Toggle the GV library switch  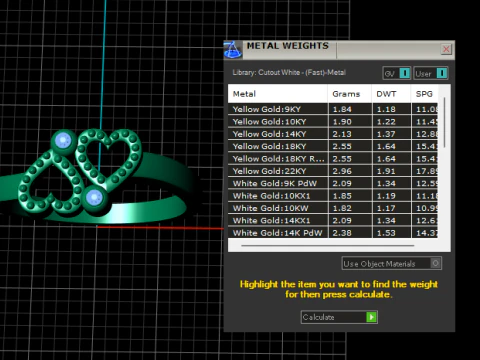point(397,73)
